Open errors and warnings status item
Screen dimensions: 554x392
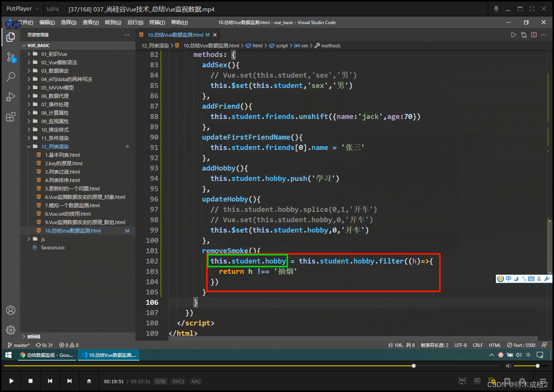[x=69, y=345]
